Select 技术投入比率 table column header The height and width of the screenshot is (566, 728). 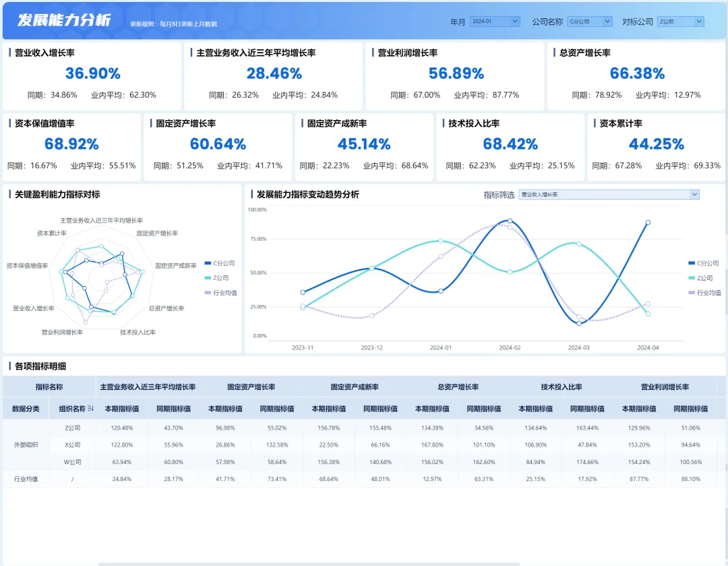click(562, 387)
